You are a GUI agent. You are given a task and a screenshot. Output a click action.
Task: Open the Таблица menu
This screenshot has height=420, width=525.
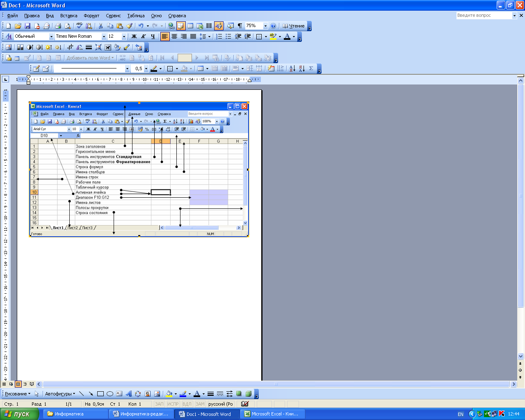[136, 16]
